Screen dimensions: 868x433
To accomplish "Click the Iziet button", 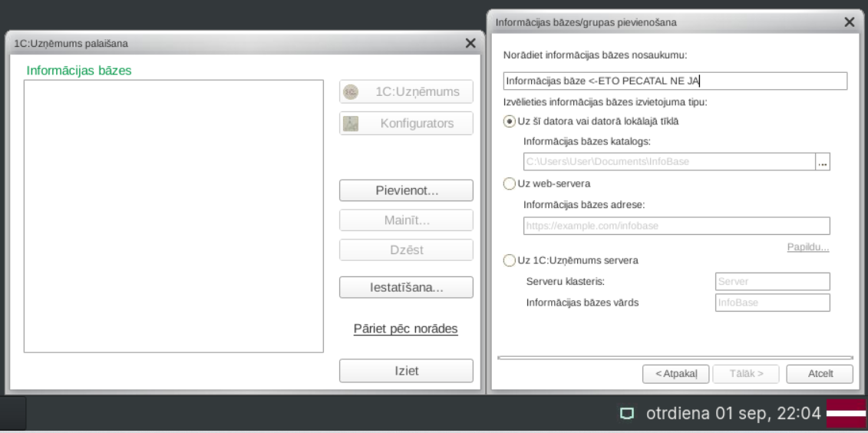I will coord(406,371).
